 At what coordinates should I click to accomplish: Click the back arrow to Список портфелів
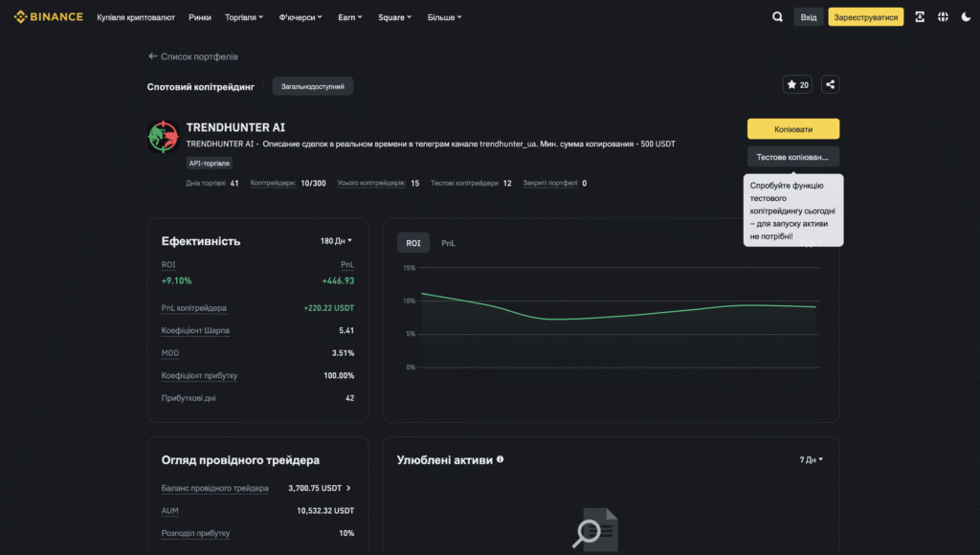[152, 56]
